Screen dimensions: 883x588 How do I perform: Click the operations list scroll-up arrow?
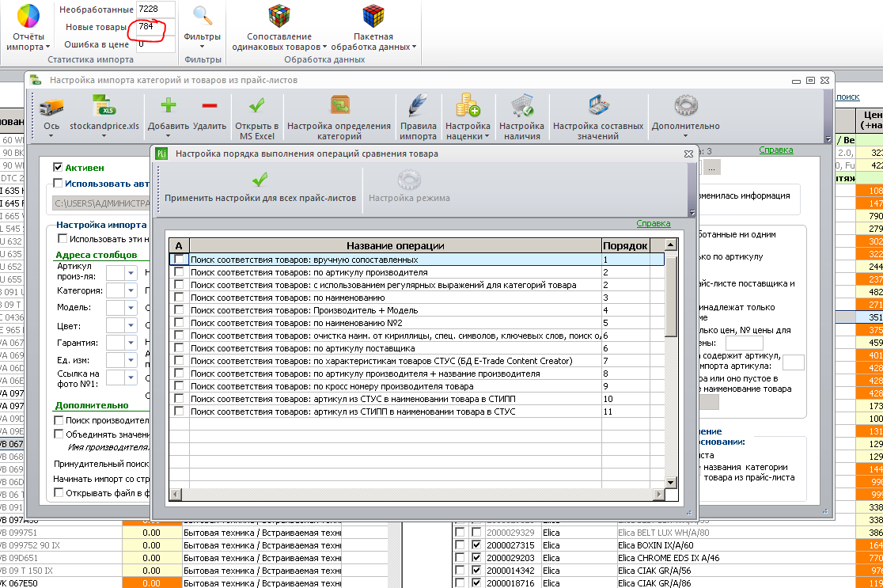[671, 245]
